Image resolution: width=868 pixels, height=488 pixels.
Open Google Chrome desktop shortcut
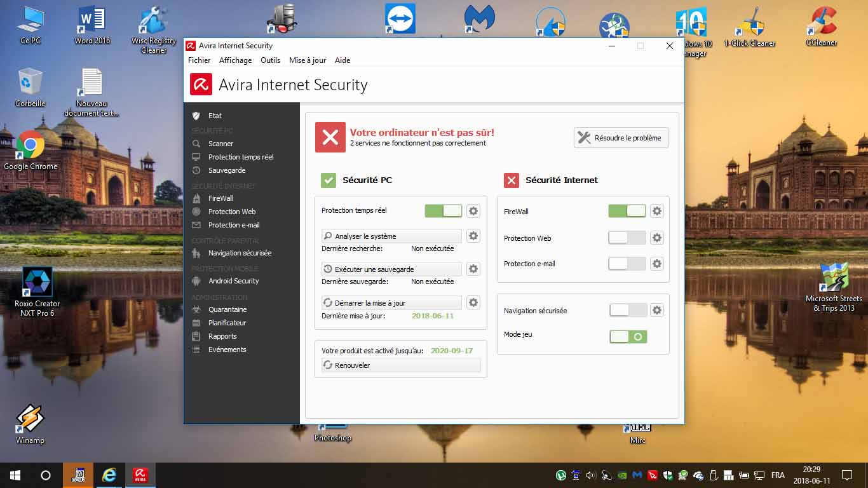[30, 150]
